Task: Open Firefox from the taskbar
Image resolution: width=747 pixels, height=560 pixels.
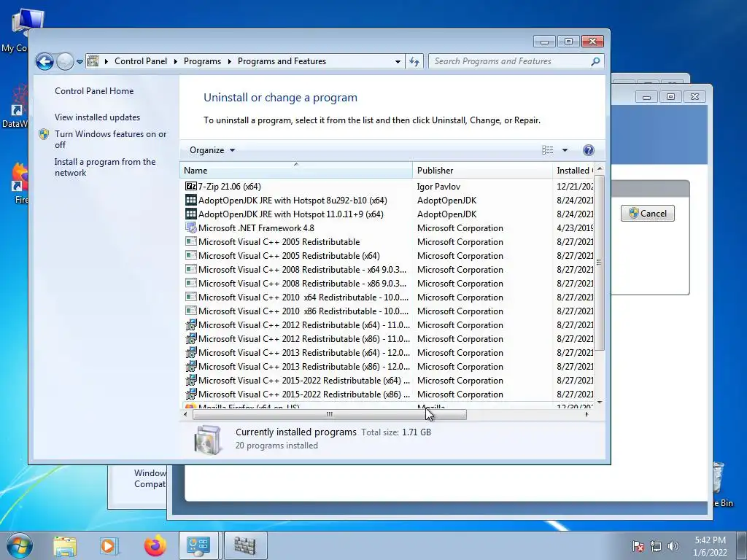Action: [155, 545]
